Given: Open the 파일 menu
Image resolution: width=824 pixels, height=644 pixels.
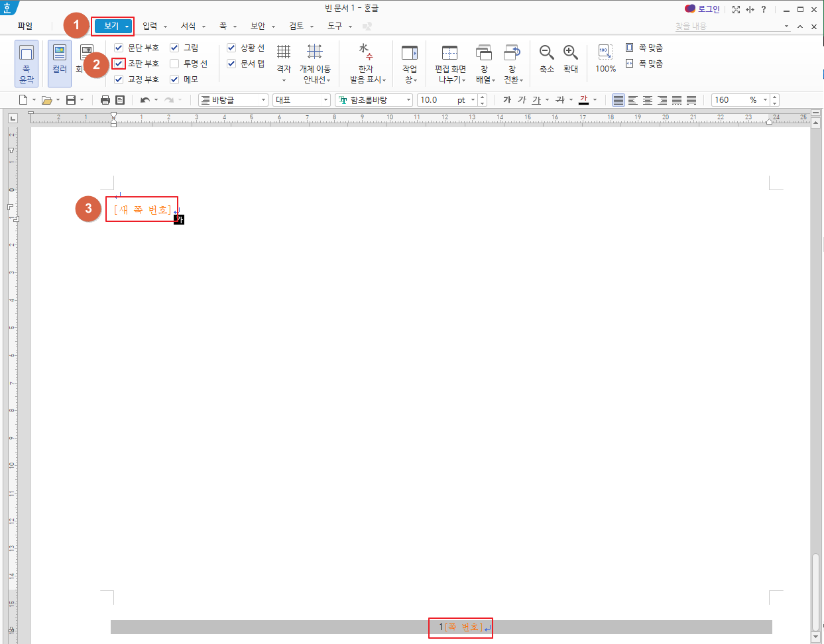Looking at the screenshot, I should coord(25,26).
